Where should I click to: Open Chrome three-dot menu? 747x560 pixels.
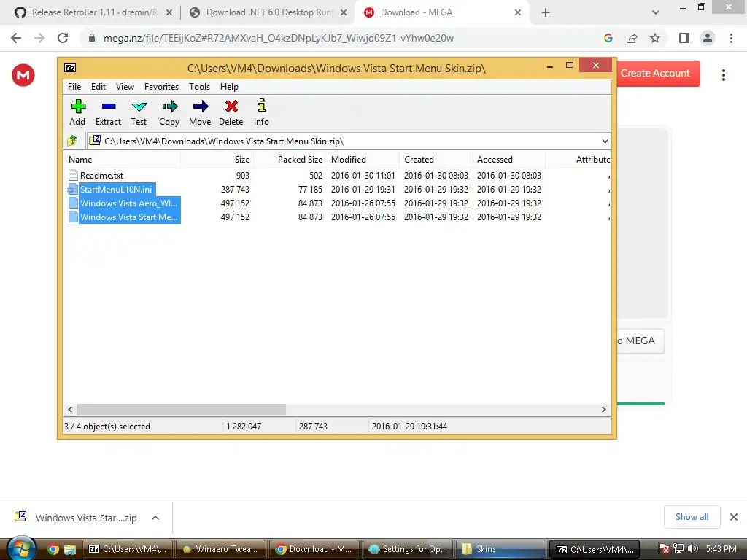click(731, 38)
